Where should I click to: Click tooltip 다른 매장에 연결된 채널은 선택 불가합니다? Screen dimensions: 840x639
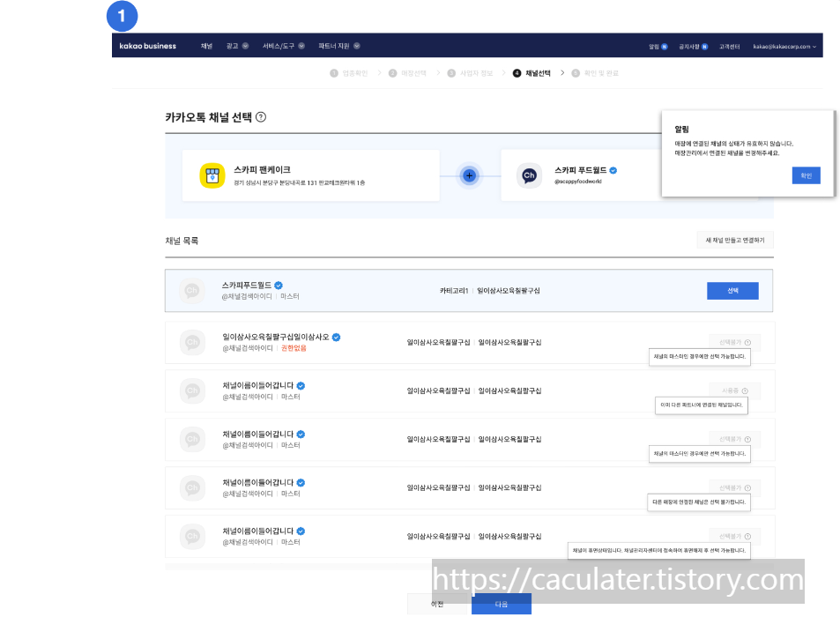click(x=699, y=502)
